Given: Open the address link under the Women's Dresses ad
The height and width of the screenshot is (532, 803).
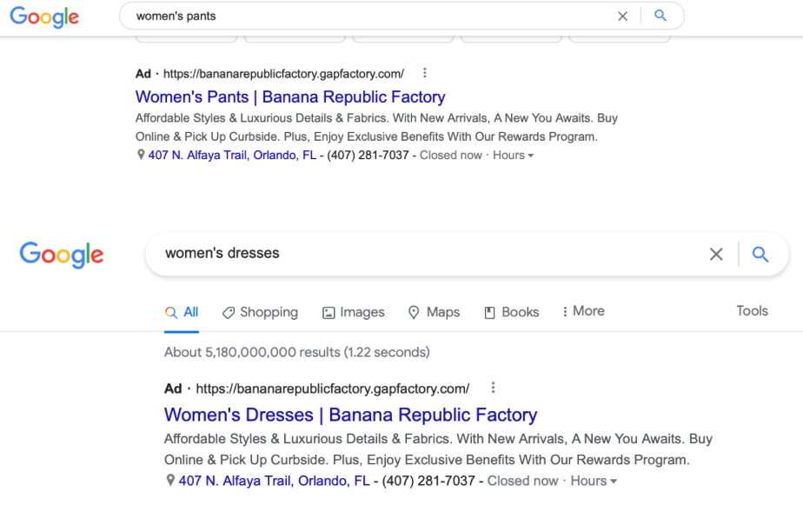Looking at the screenshot, I should pos(274,481).
